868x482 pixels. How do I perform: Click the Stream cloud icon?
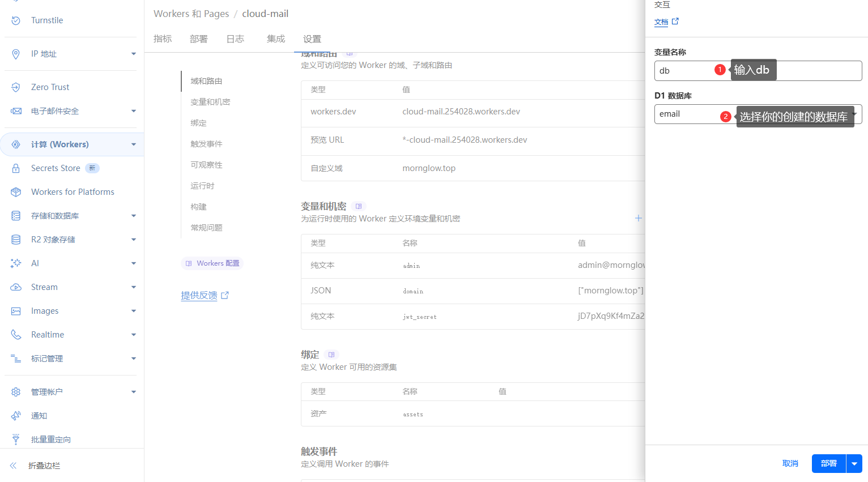coord(16,287)
